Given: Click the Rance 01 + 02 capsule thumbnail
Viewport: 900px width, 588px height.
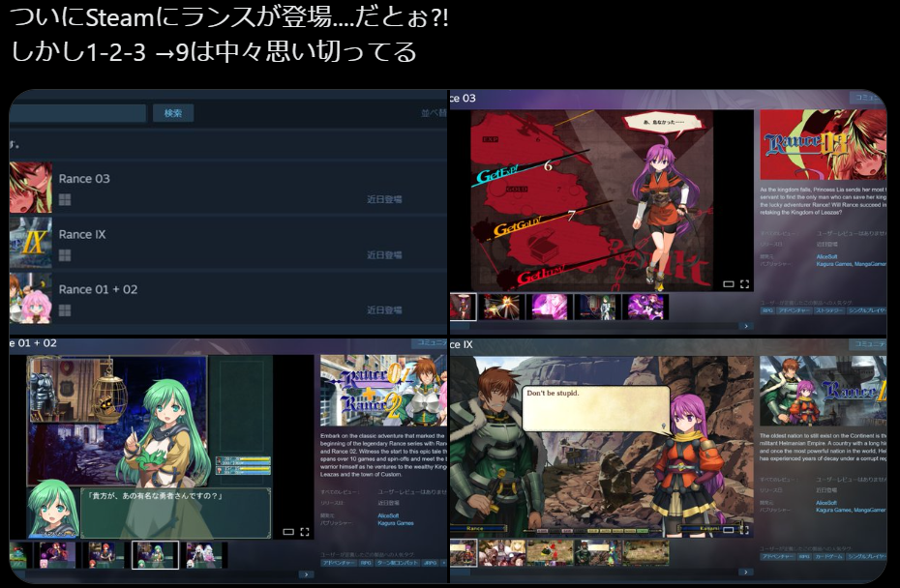Looking at the screenshot, I should click(31, 297).
